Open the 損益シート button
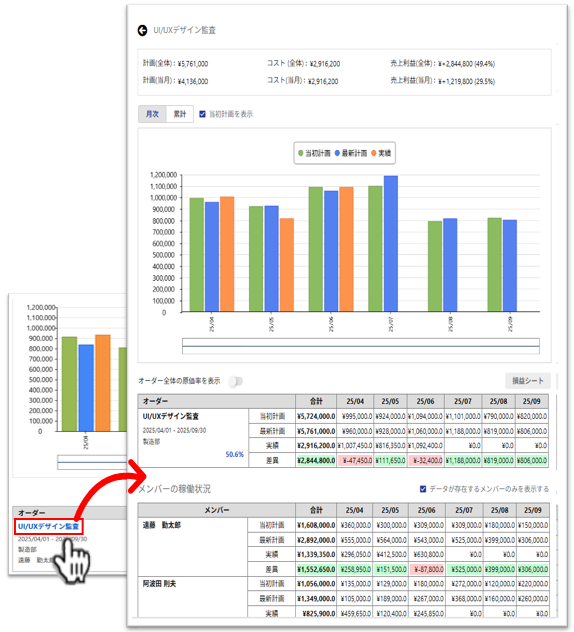This screenshot has height=632, width=574. (528, 380)
